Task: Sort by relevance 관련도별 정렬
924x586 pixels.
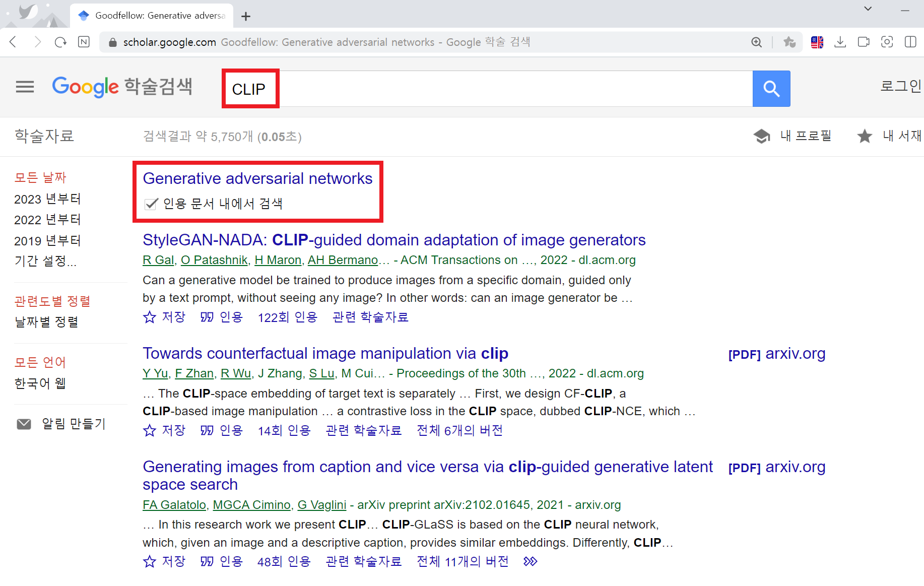Action: tap(52, 301)
